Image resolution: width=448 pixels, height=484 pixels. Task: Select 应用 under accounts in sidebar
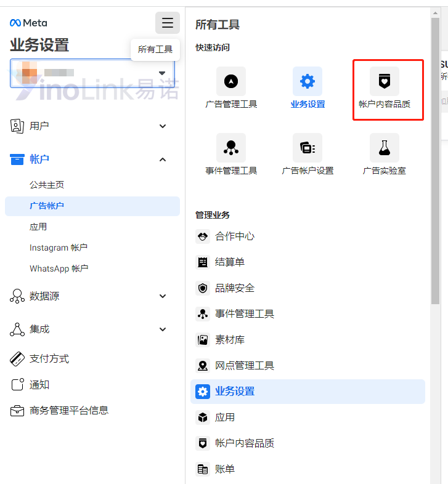tap(38, 227)
